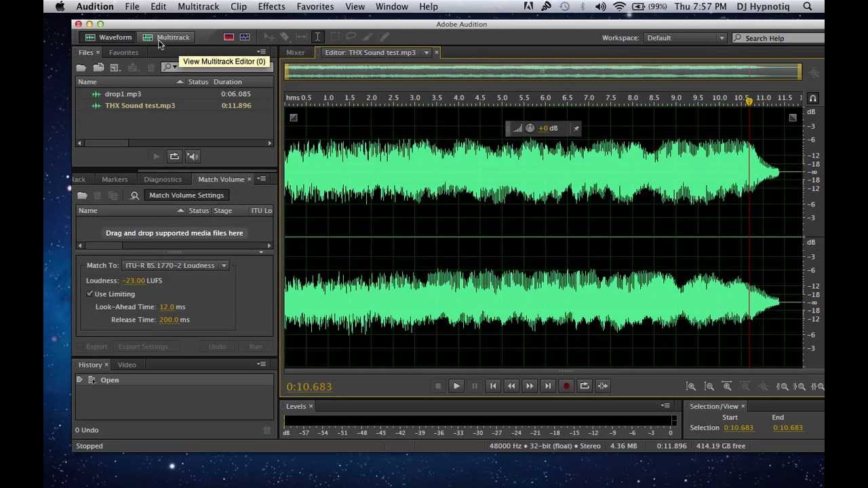Viewport: 868px width, 488px height.
Task: Edit Release Time 200.0 value
Action: [168, 320]
